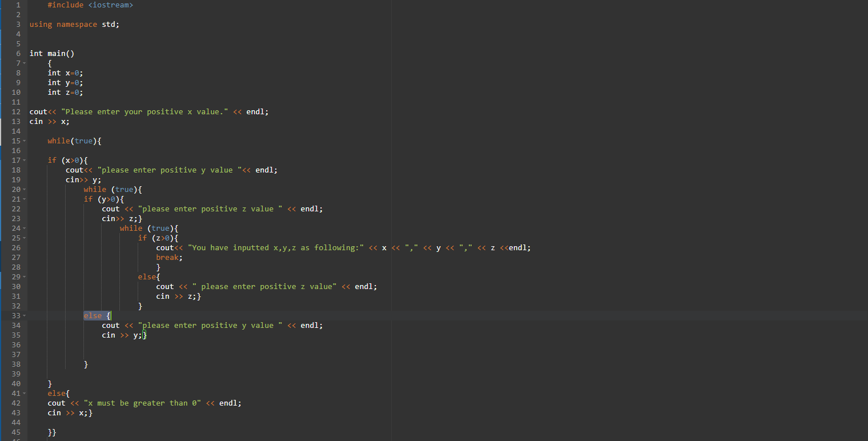Click the "please enter positive y value" string on line 18
The height and width of the screenshot is (441, 868).
170,170
